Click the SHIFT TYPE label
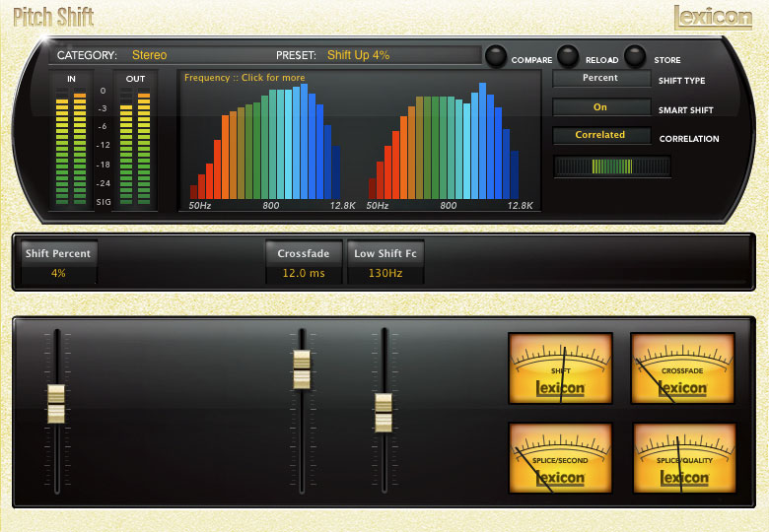The width and height of the screenshot is (769, 532). [x=681, y=81]
